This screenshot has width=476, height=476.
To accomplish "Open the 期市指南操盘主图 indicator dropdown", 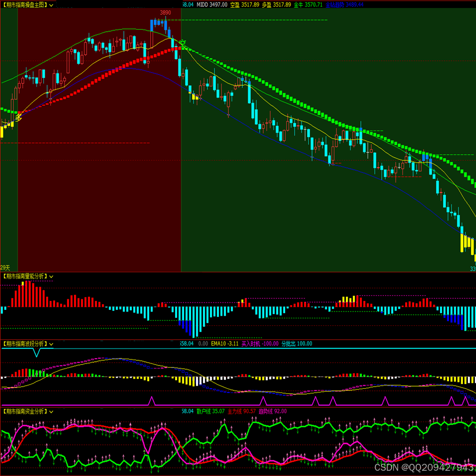I will 51,5.
